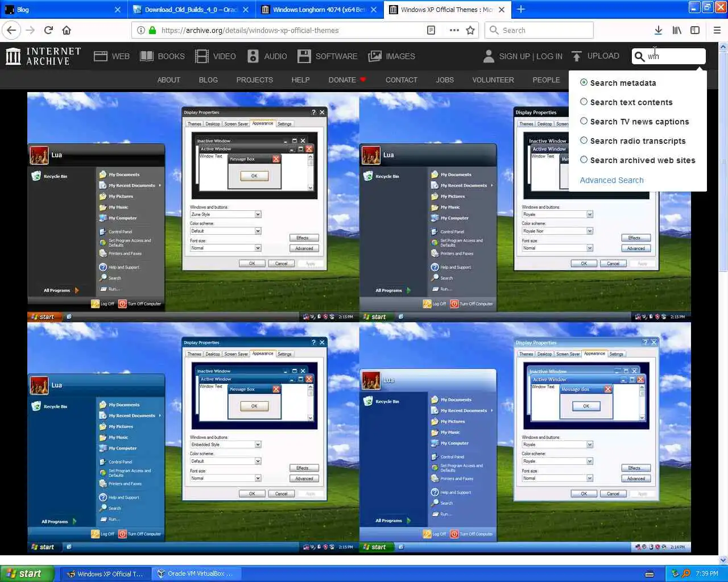Select the Search text contents option

point(626,102)
